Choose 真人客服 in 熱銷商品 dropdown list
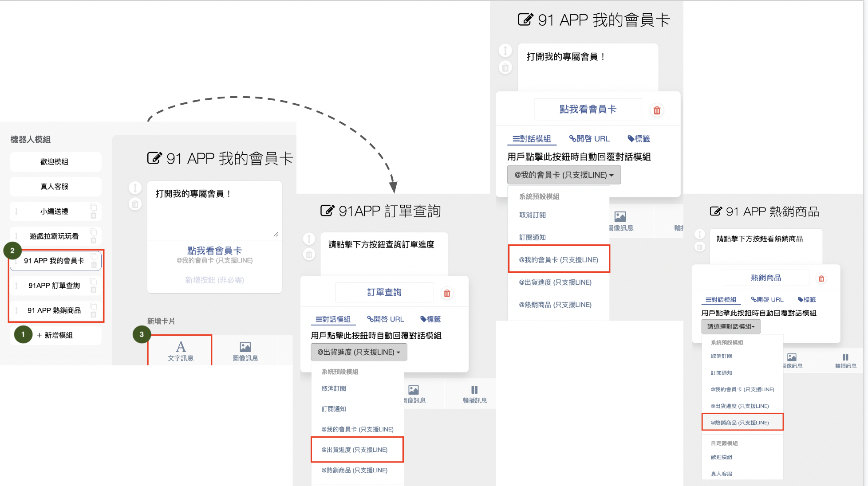 point(722,474)
